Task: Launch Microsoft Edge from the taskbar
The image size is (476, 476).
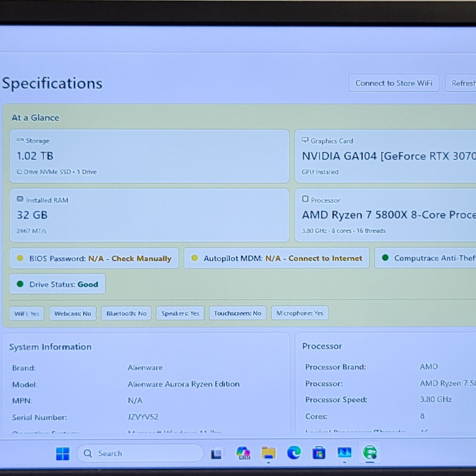Action: click(x=294, y=453)
